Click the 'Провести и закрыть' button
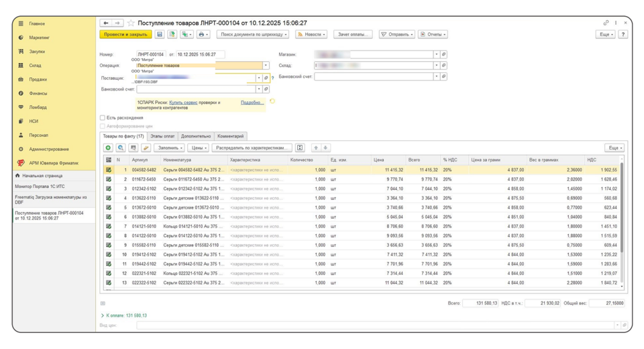 click(125, 34)
